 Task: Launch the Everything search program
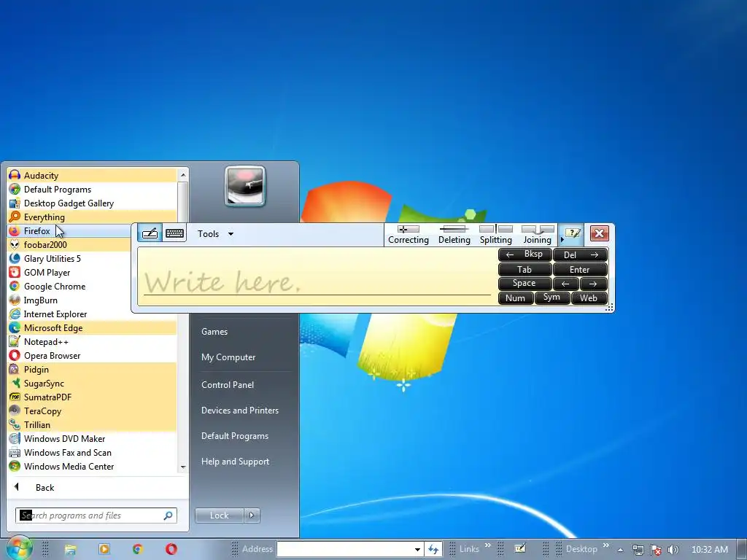tap(92, 217)
